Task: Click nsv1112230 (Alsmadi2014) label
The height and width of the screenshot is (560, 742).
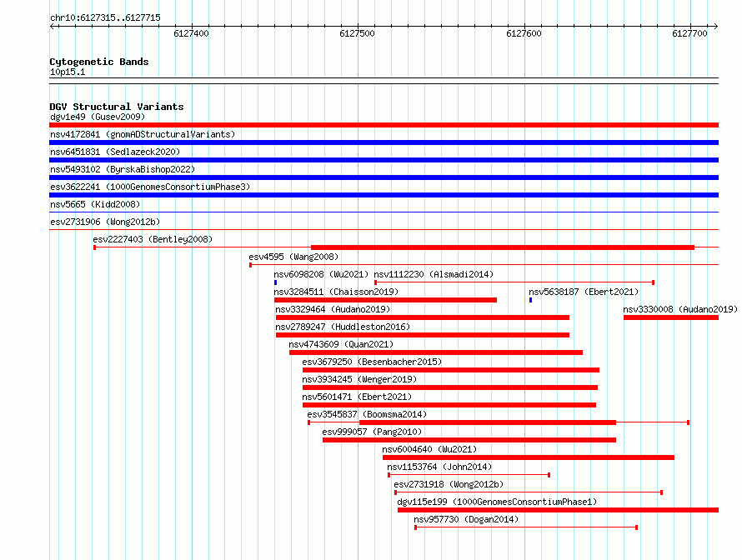Action: 434,274
